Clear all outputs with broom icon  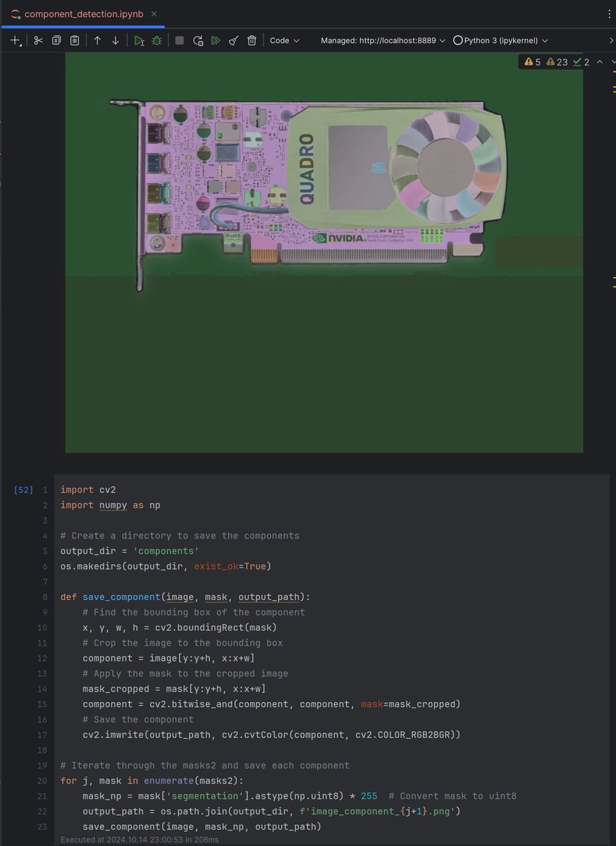click(233, 41)
